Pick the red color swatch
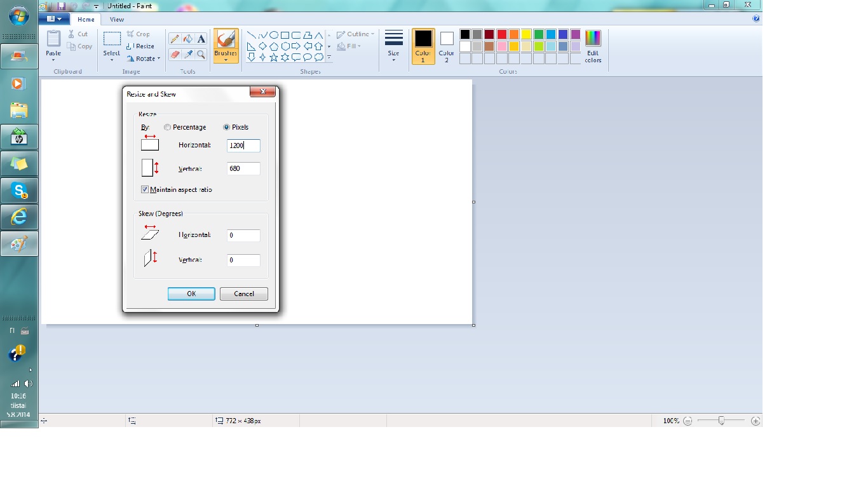The image size is (868, 488). [x=502, y=34]
